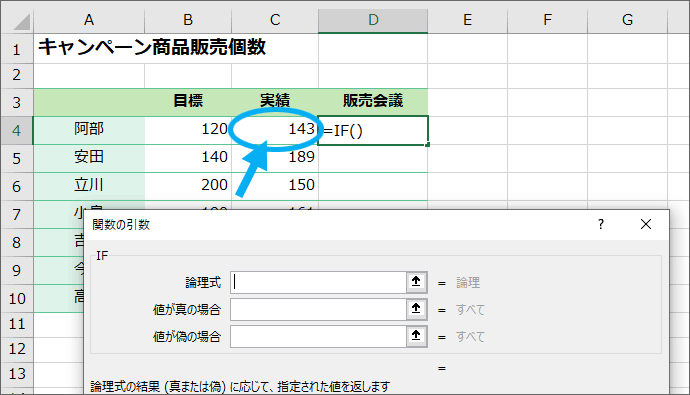Select row 9 header
Image resolution: width=690 pixels, height=395 pixels.
coord(17,271)
